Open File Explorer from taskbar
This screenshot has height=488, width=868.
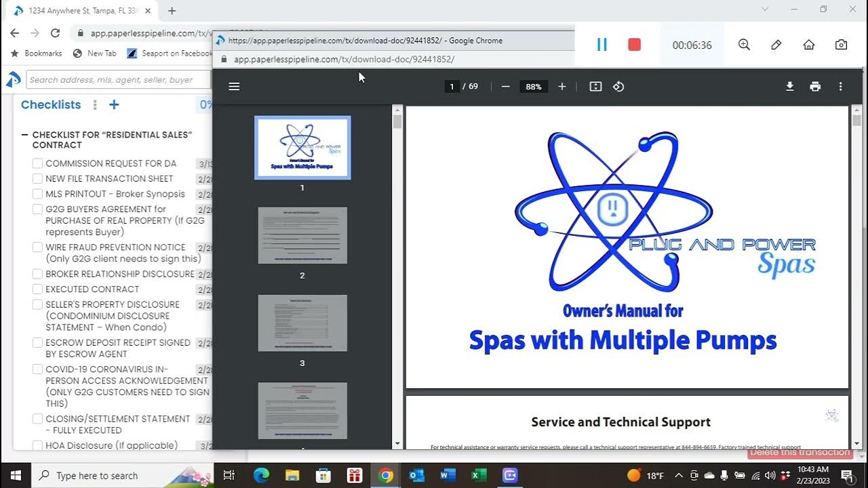pyautogui.click(x=292, y=475)
